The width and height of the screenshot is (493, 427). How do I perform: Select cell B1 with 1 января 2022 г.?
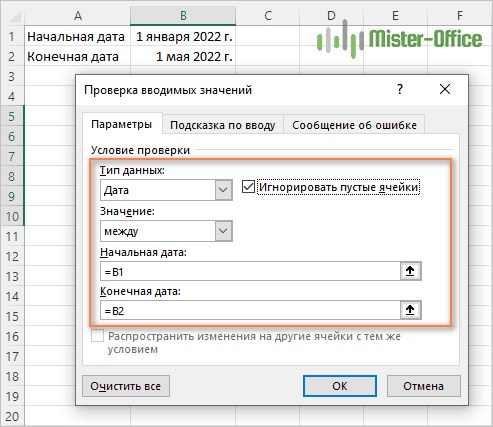[x=183, y=36]
